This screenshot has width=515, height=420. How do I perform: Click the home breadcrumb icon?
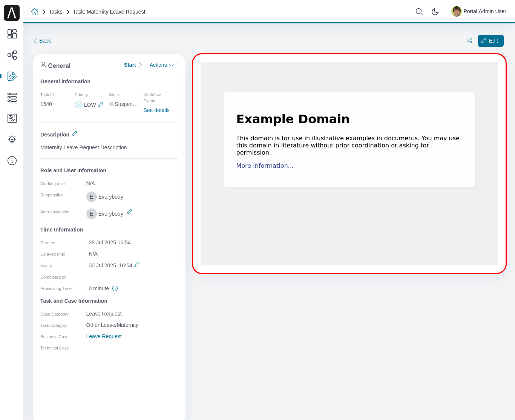[x=35, y=12]
